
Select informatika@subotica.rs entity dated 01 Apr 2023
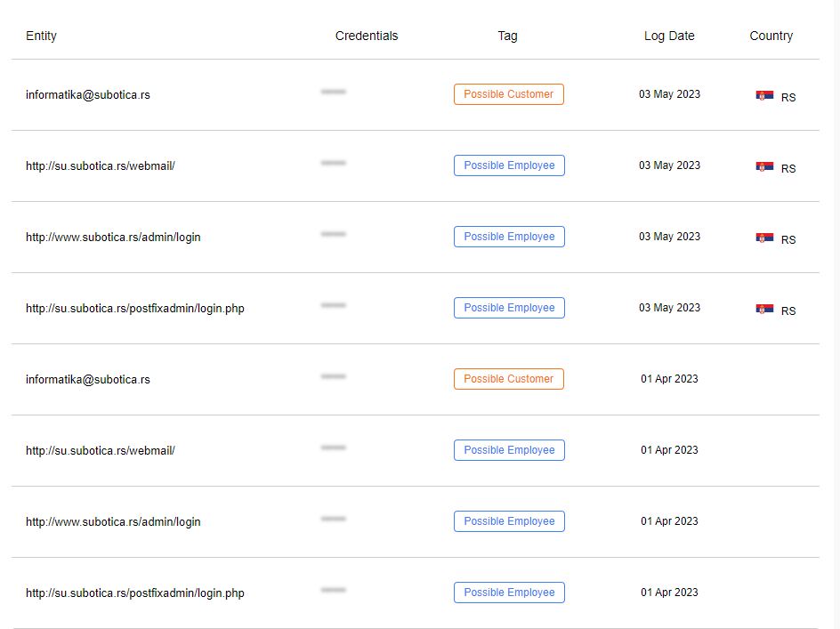88,379
